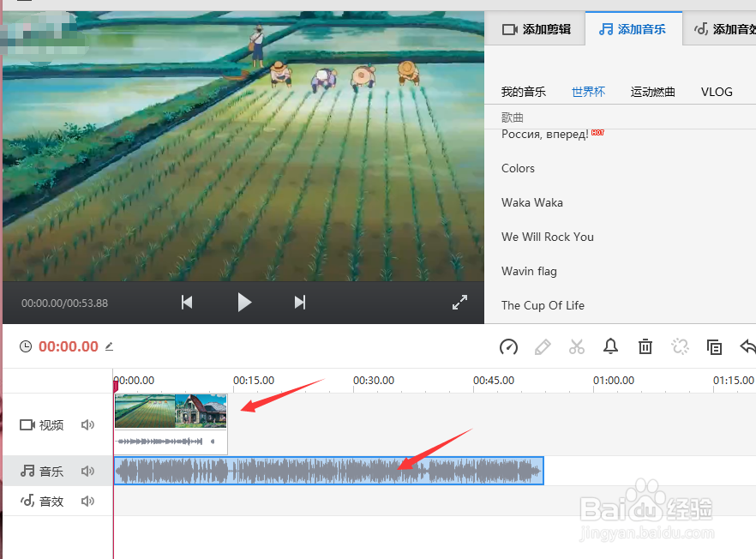Click the copy clip icon

coord(714,346)
